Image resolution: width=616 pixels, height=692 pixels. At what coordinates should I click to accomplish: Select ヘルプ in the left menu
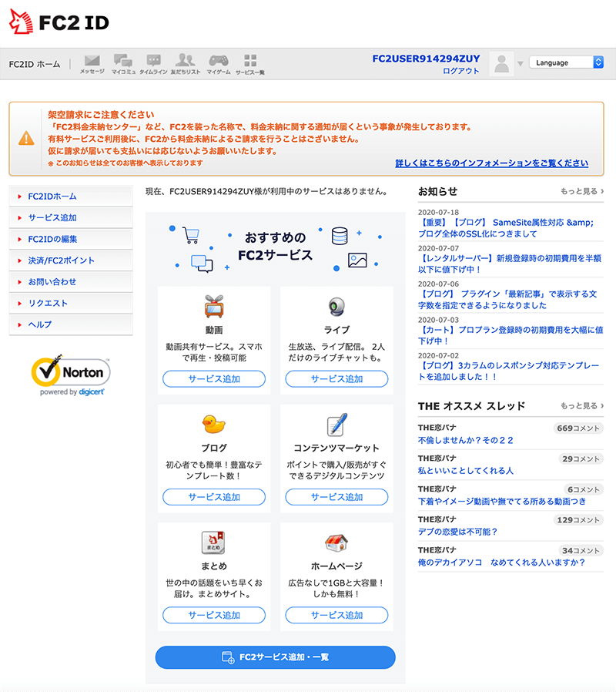(x=71, y=324)
